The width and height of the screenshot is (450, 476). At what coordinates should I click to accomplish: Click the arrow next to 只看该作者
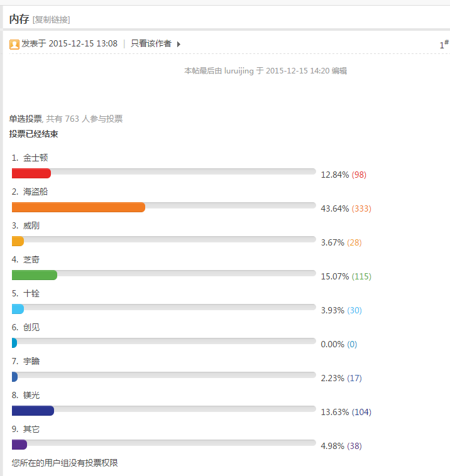(x=179, y=45)
